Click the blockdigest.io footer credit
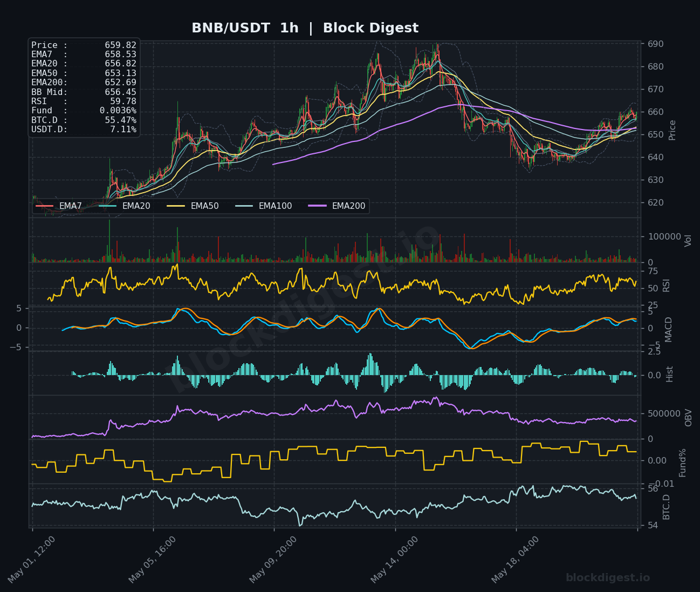Screen dimensions: 700x592 608,578
